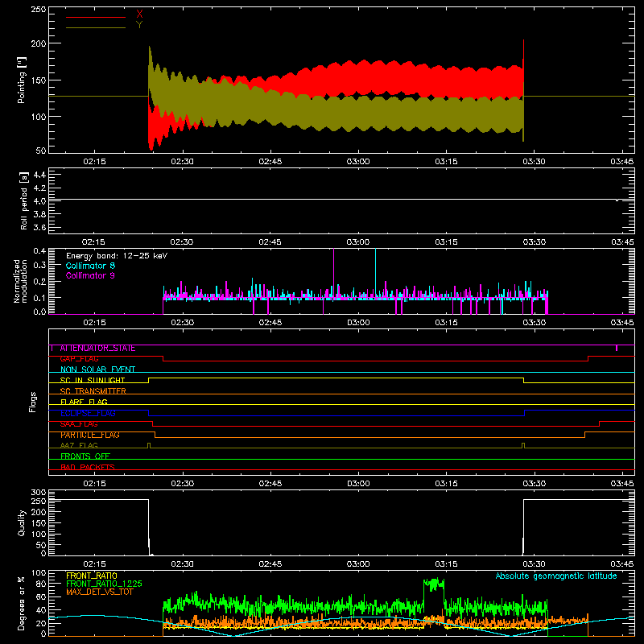Click the ATTENUATOR_STATE flag label
The image size is (644, 644).
click(x=97, y=349)
